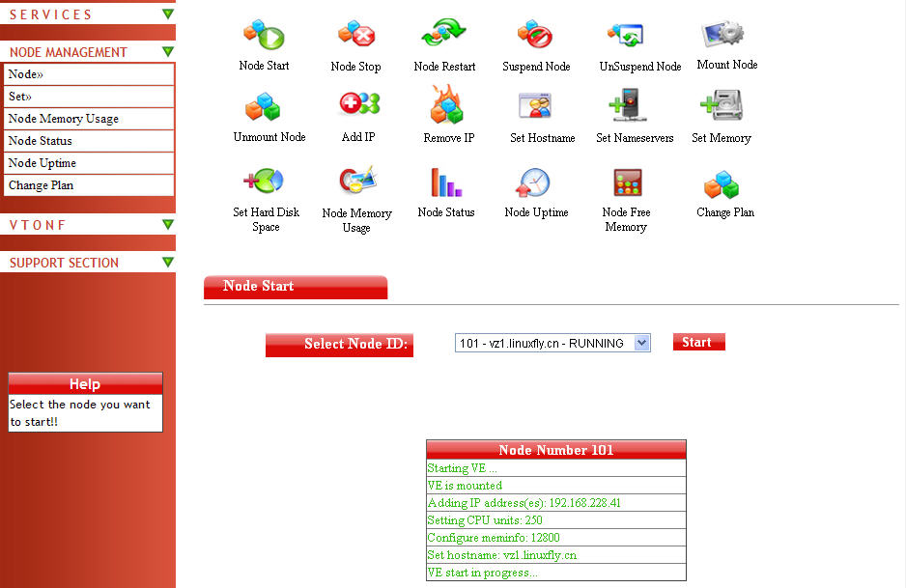Click the Node Start icon
Viewport: 906px width, 588px height.
(x=264, y=36)
